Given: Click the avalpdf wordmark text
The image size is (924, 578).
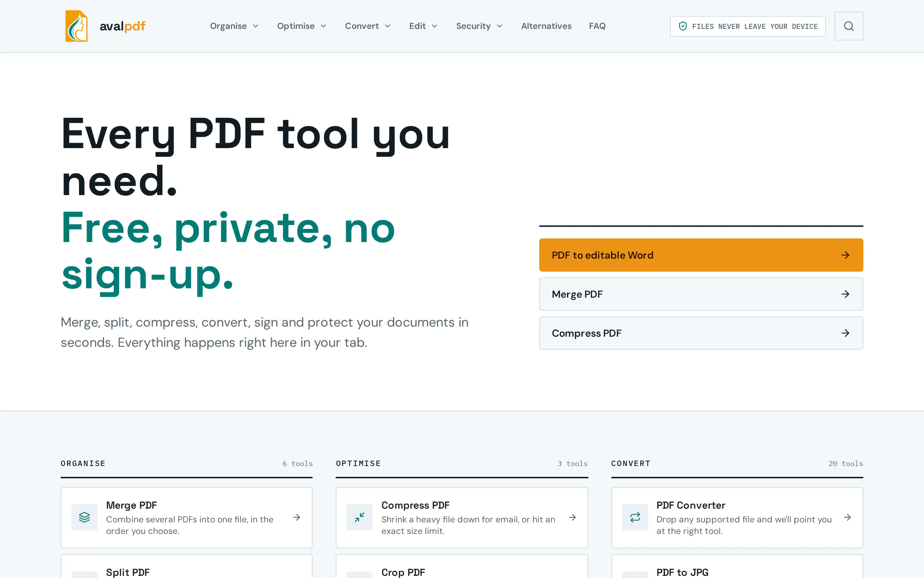Looking at the screenshot, I should click(x=122, y=26).
